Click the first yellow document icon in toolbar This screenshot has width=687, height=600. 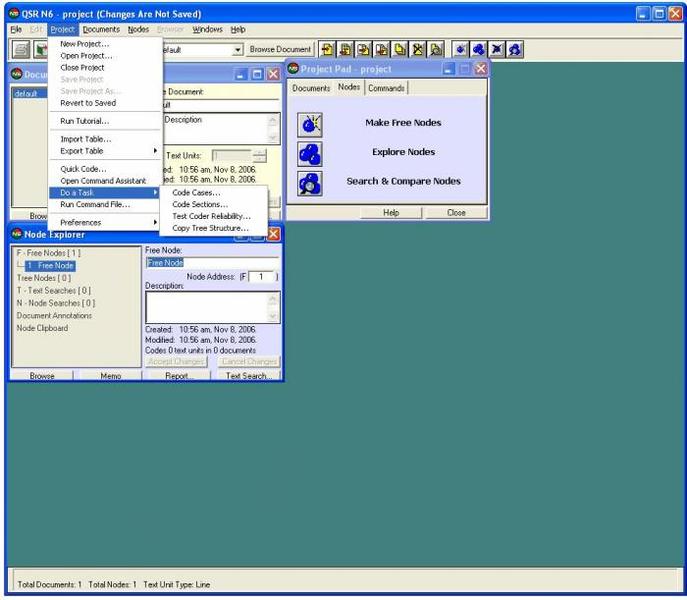[327, 50]
